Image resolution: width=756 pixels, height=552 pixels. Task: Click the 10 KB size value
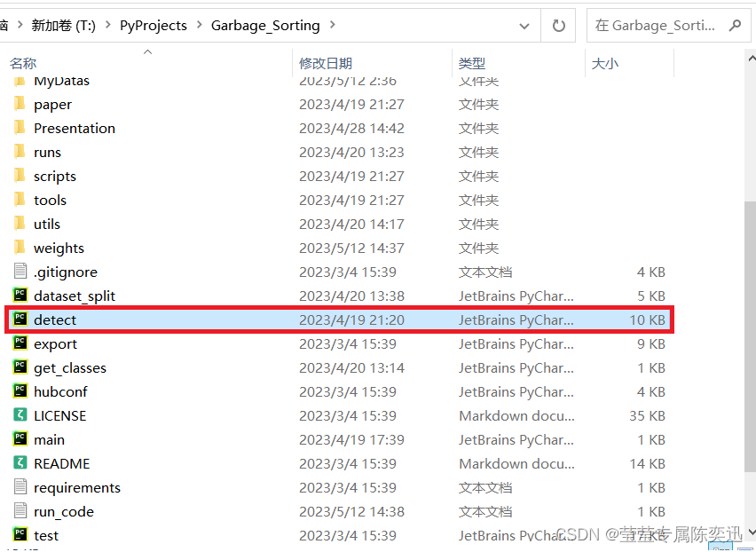[647, 319]
